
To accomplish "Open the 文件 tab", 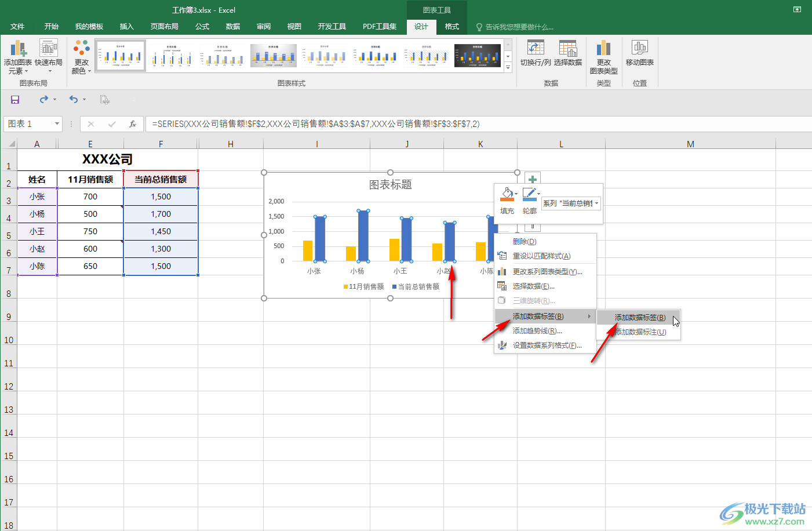I will point(17,27).
